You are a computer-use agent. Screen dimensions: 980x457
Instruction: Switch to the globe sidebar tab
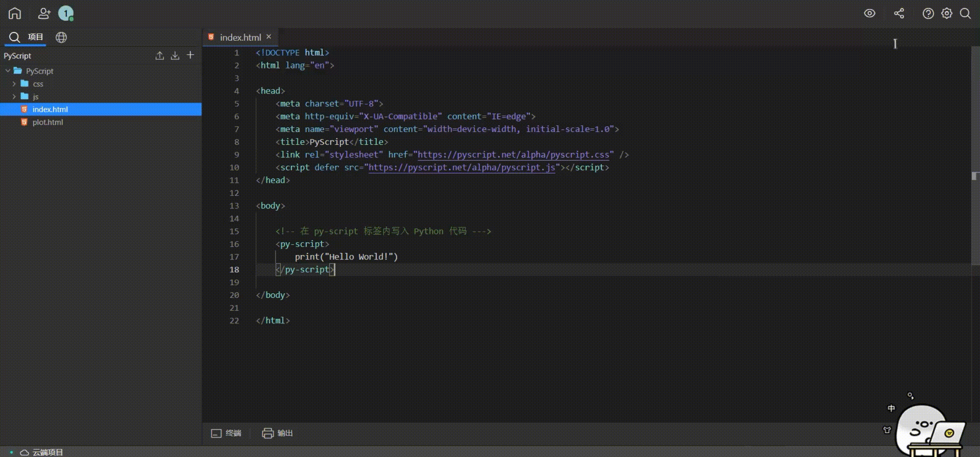coord(61,37)
